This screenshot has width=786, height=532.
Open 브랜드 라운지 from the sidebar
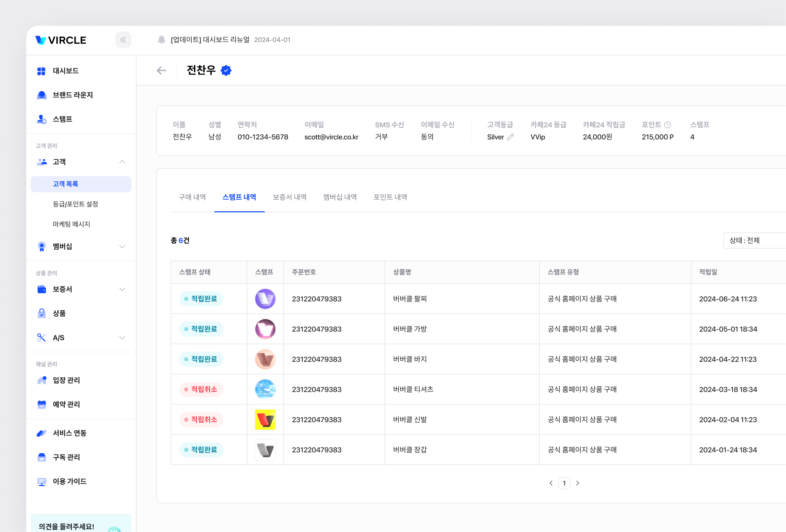72,95
